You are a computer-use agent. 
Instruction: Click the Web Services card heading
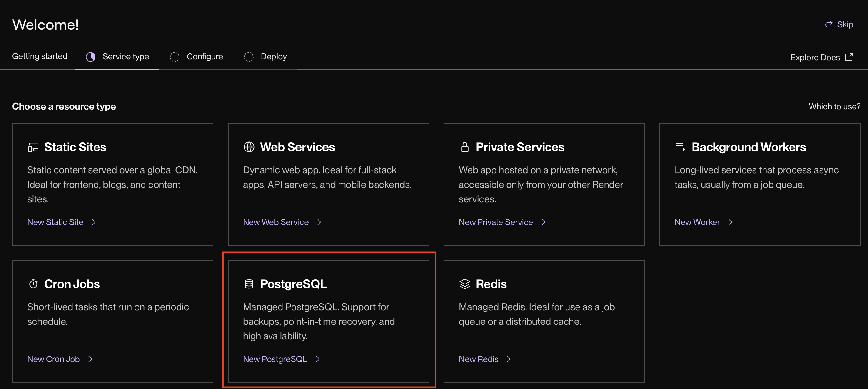[297, 147]
